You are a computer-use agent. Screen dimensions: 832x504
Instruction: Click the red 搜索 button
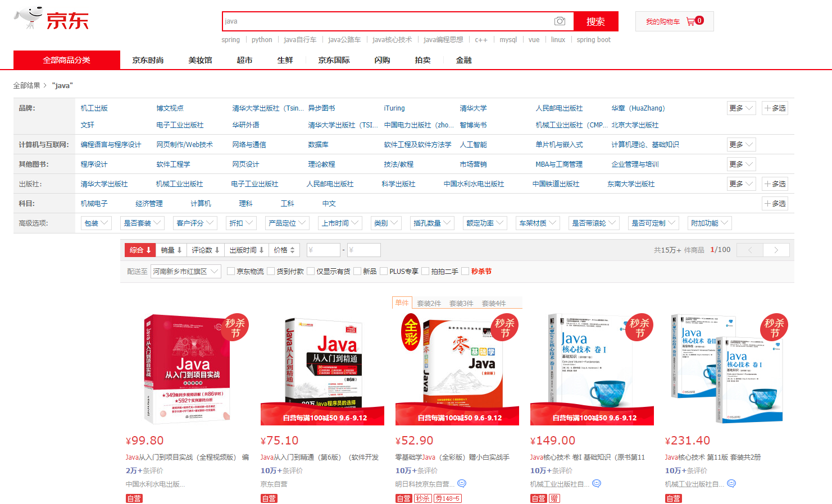pos(595,21)
